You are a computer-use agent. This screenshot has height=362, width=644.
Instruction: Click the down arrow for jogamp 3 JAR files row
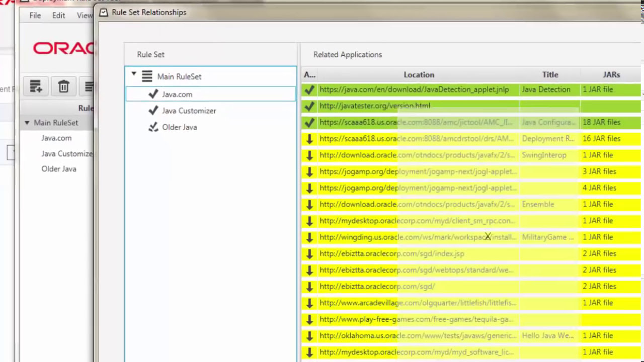pyautogui.click(x=309, y=171)
